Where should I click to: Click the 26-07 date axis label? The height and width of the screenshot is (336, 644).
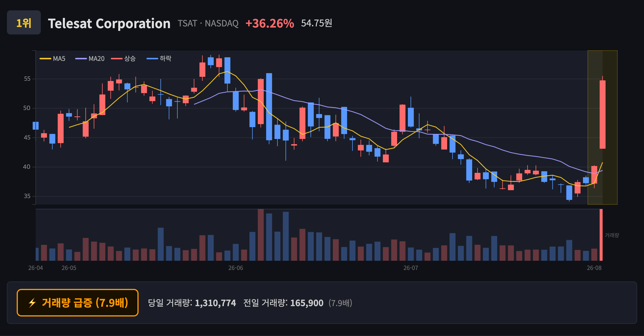tap(411, 268)
